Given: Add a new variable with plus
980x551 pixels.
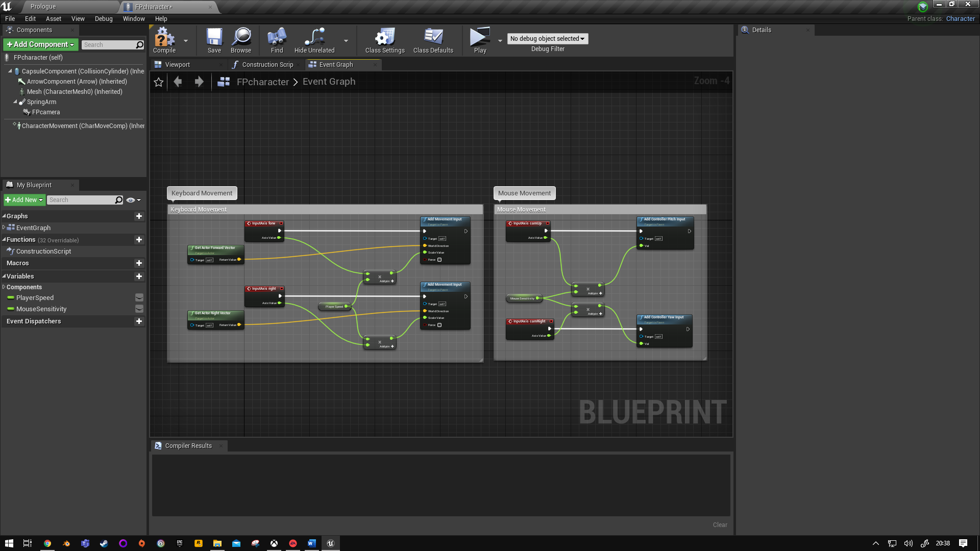Looking at the screenshot, I should (x=139, y=277).
